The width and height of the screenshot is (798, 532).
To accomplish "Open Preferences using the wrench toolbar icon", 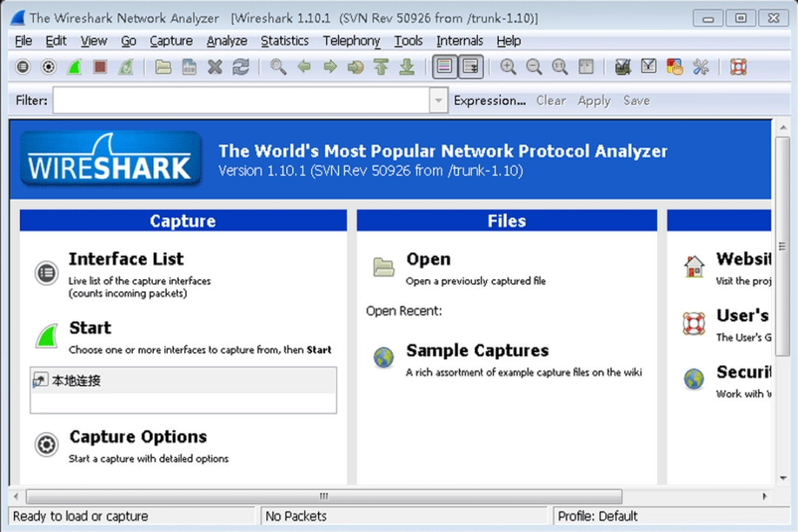I will (700, 66).
